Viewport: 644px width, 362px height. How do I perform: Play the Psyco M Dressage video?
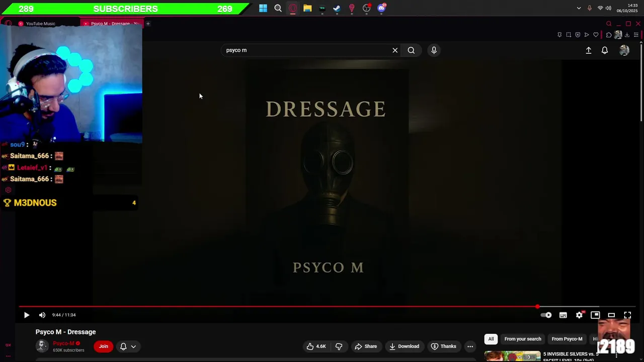click(27, 315)
